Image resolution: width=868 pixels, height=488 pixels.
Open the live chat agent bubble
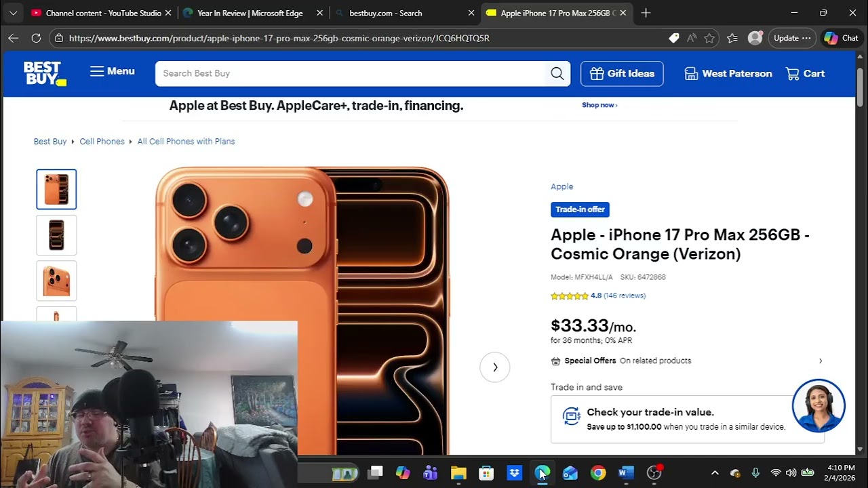click(818, 406)
